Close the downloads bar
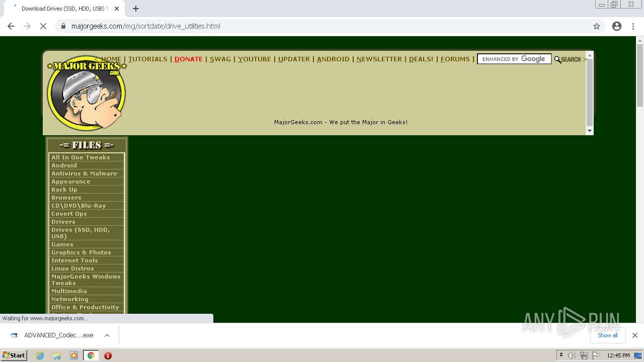 635,335
